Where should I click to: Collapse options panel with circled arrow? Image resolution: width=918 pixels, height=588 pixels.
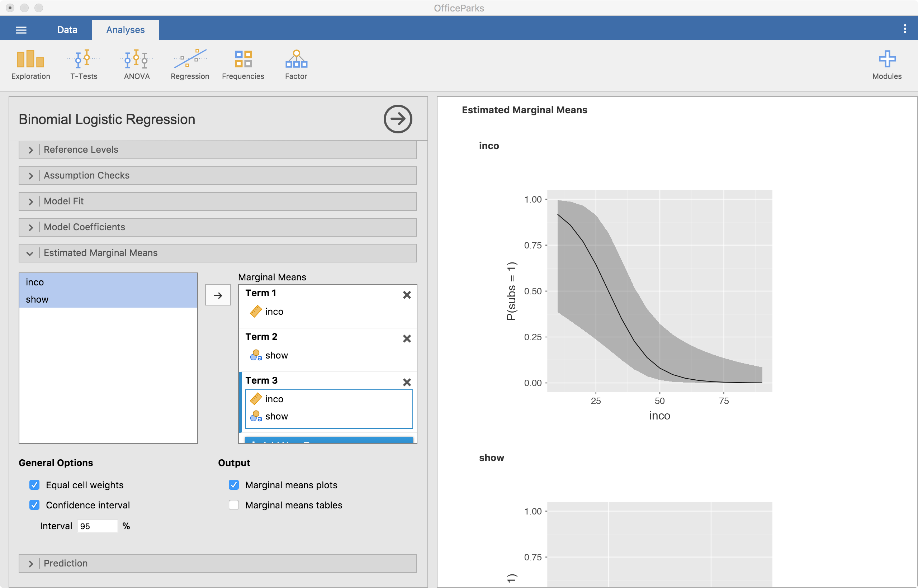(x=398, y=119)
